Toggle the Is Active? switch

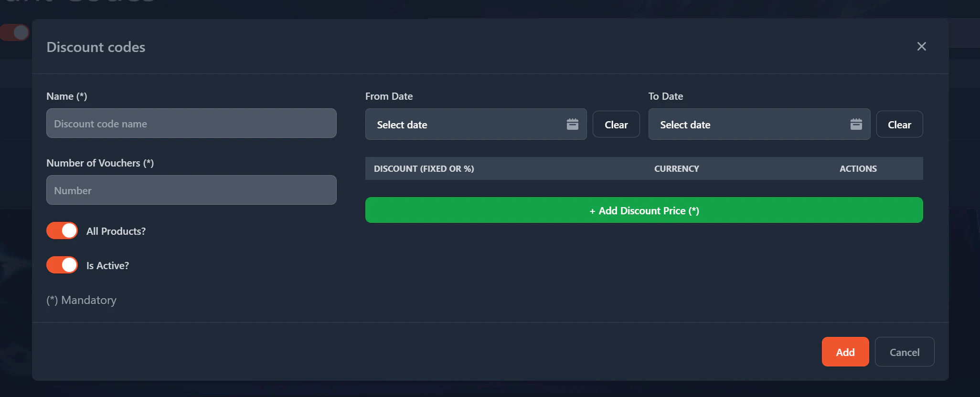tap(62, 265)
